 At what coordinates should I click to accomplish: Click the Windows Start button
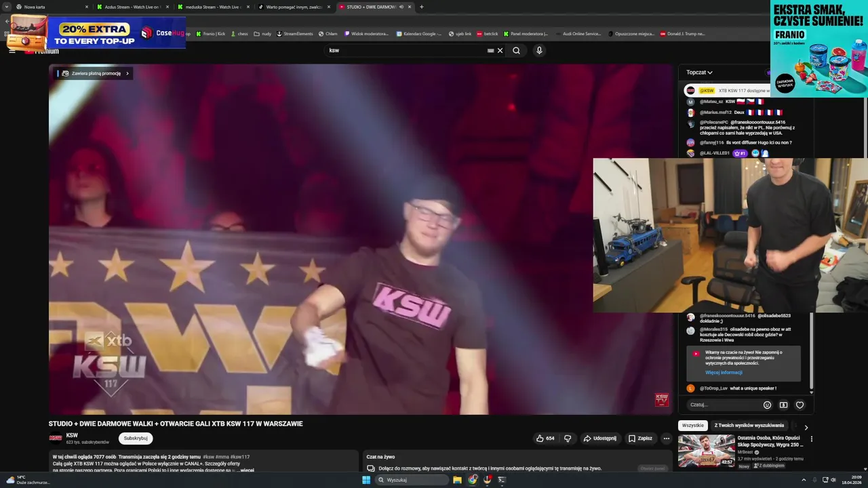[x=366, y=480]
